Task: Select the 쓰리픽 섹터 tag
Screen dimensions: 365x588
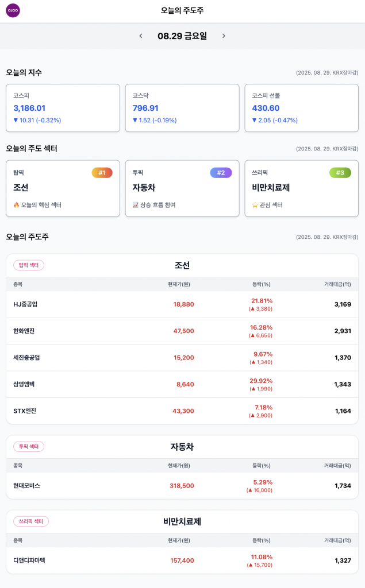Action: (31, 521)
